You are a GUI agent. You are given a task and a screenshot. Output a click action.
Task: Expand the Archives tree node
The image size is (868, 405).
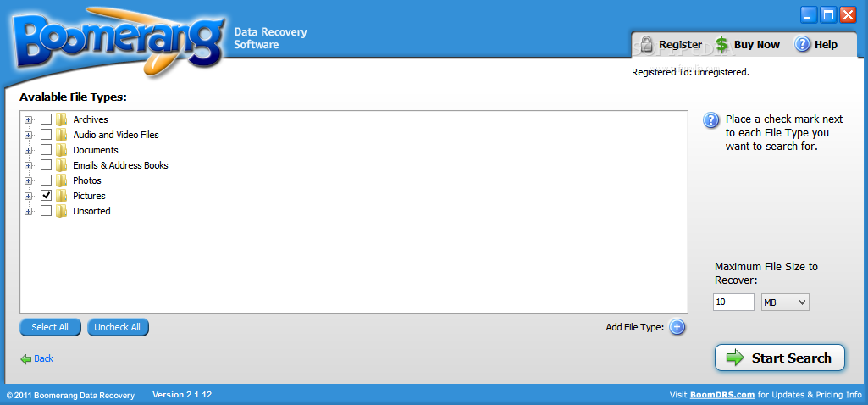28,119
